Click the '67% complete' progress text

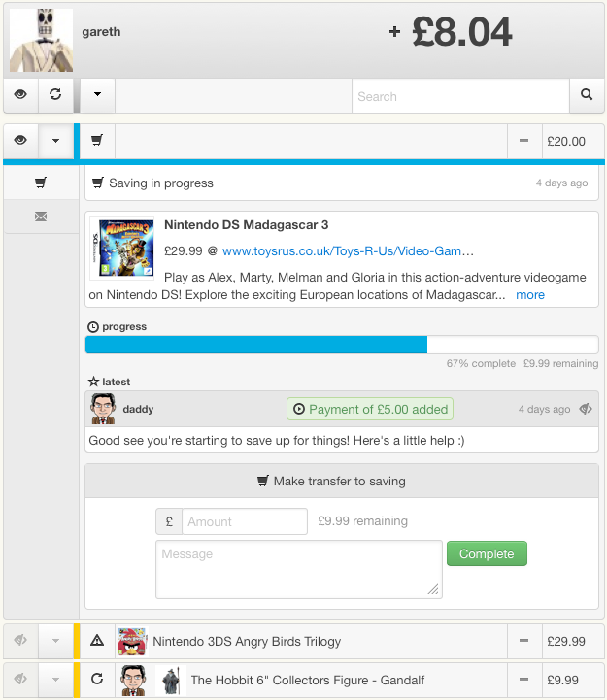pos(481,363)
